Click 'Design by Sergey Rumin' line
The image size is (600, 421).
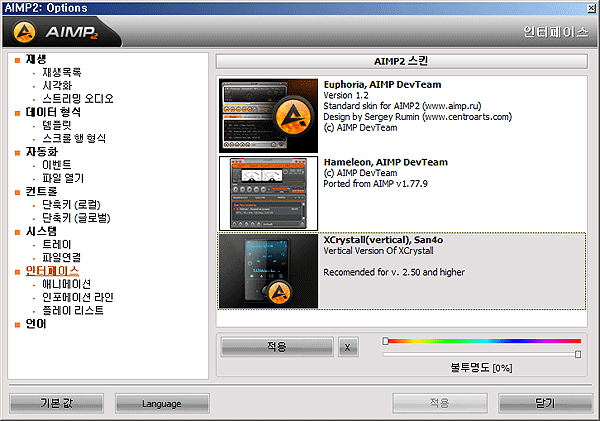click(417, 117)
